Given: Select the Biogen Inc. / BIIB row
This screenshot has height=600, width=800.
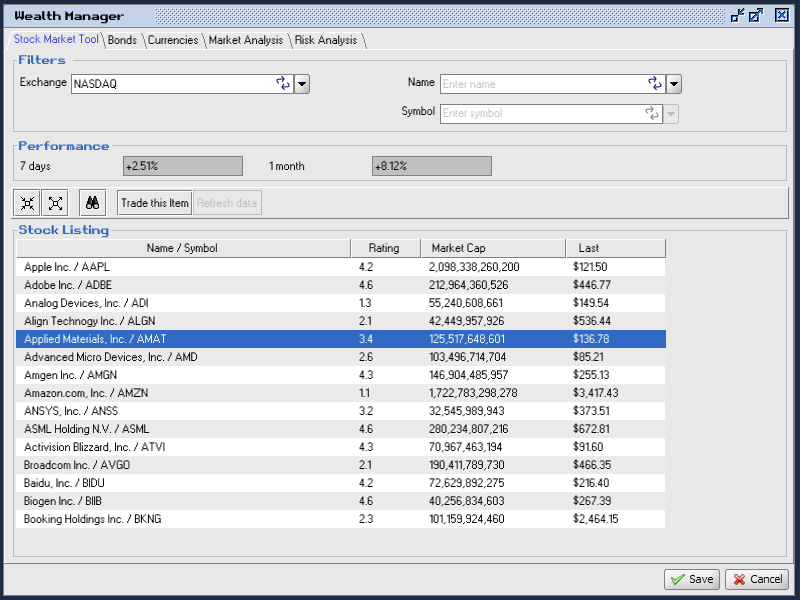Looking at the screenshot, I should [341, 501].
